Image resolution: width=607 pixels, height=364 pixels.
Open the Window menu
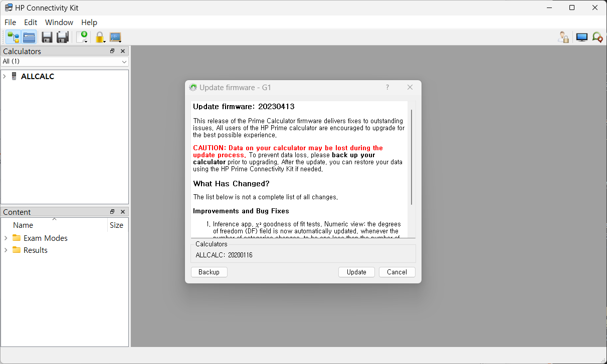pyautogui.click(x=59, y=22)
